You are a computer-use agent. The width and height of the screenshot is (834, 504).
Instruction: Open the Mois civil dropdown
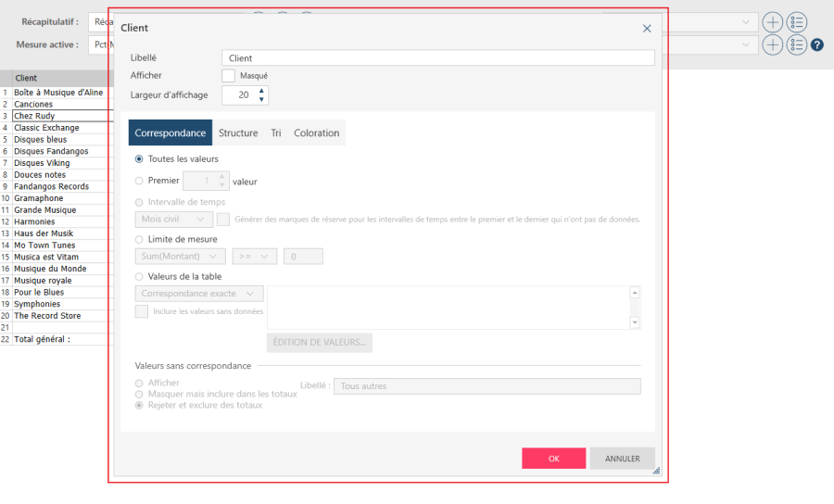(174, 219)
